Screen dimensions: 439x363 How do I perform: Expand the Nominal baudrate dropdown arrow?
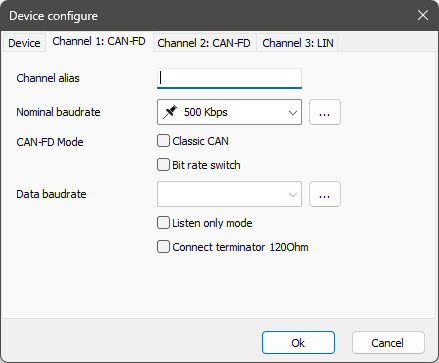point(293,112)
